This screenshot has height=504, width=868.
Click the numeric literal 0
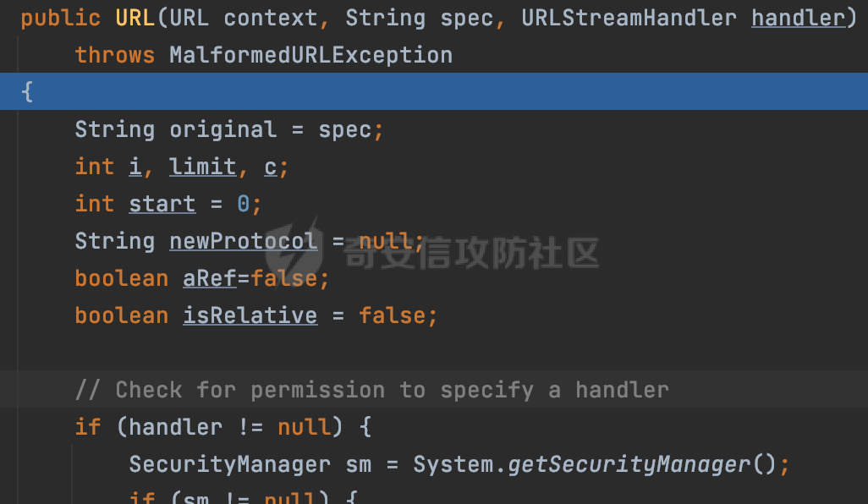(243, 204)
